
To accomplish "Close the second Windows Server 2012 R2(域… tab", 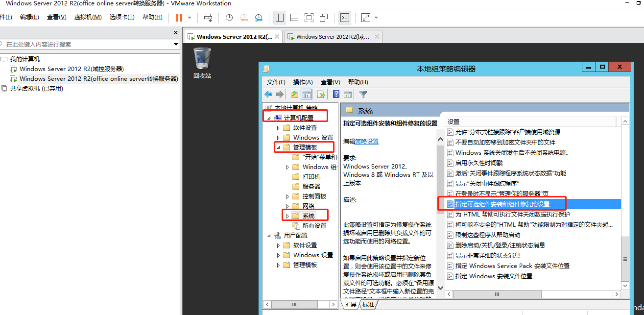I will tap(377, 37).
